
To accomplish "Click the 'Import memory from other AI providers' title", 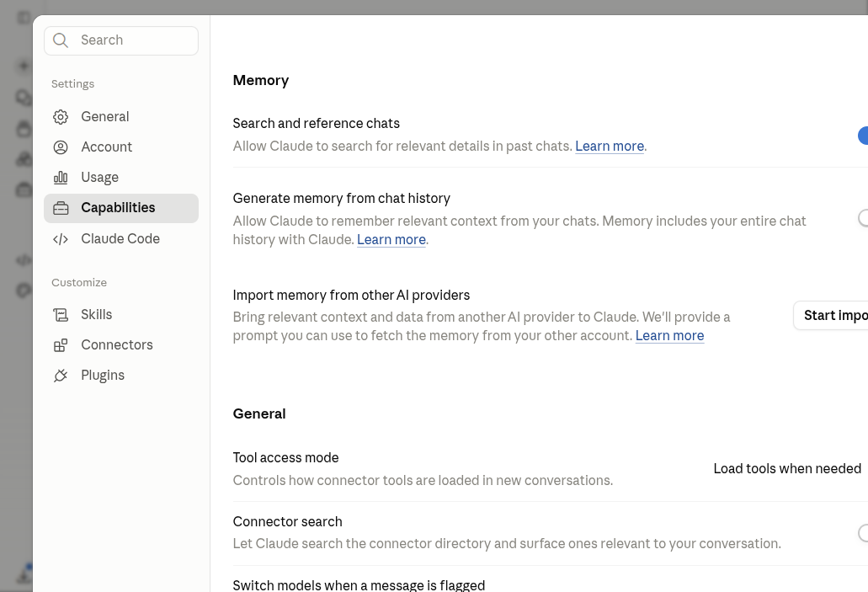I will click(x=351, y=296).
